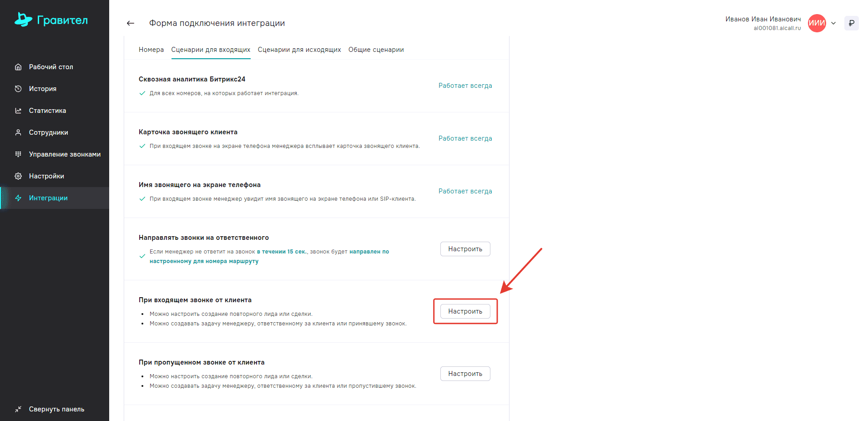This screenshot has height=421, width=868.
Task: Open Сотрудники person icon
Action: (x=18, y=132)
